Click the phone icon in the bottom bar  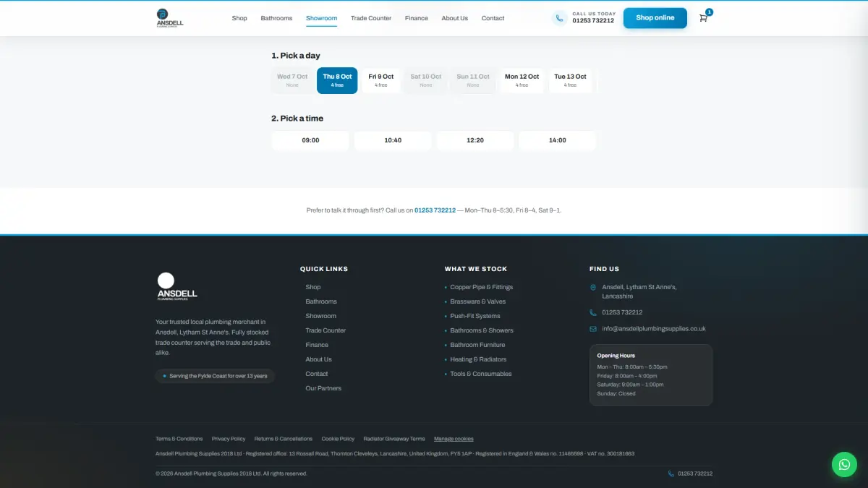click(x=671, y=474)
